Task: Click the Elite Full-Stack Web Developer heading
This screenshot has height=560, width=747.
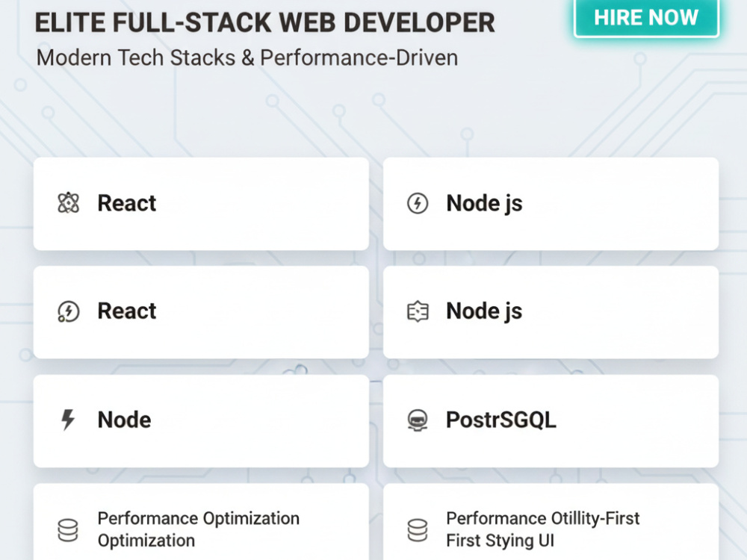Action: point(265,22)
